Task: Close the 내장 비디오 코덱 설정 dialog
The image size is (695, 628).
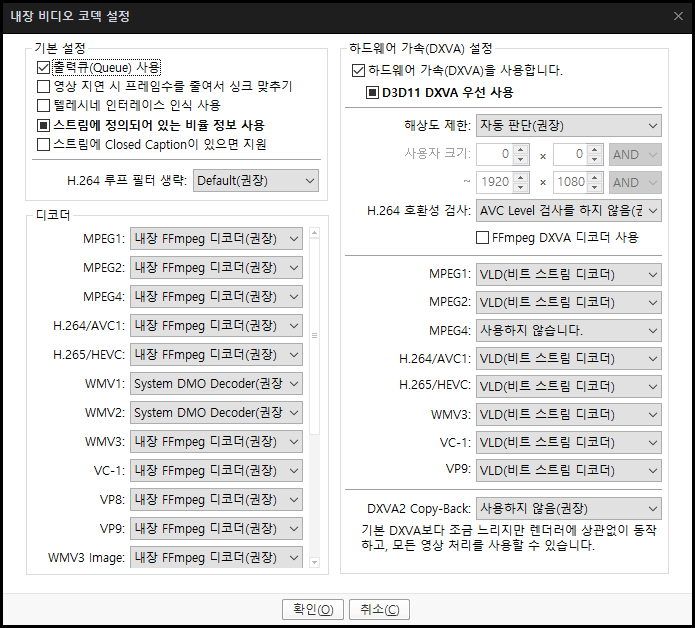Action: pos(678,16)
